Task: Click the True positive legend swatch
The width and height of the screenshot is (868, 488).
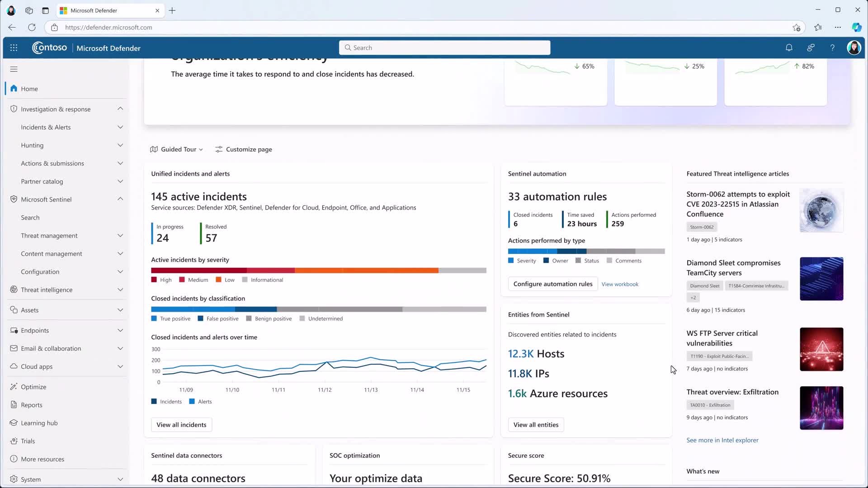Action: [x=154, y=319]
